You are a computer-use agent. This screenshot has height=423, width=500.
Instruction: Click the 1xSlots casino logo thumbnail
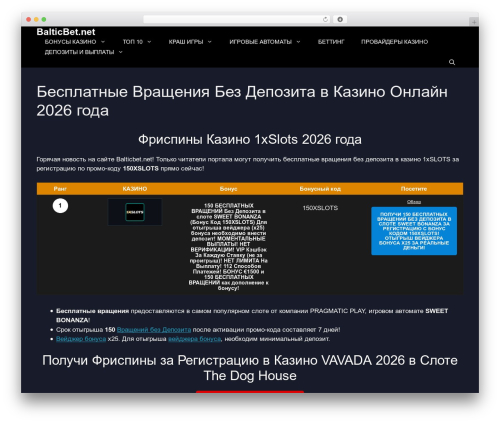135,212
